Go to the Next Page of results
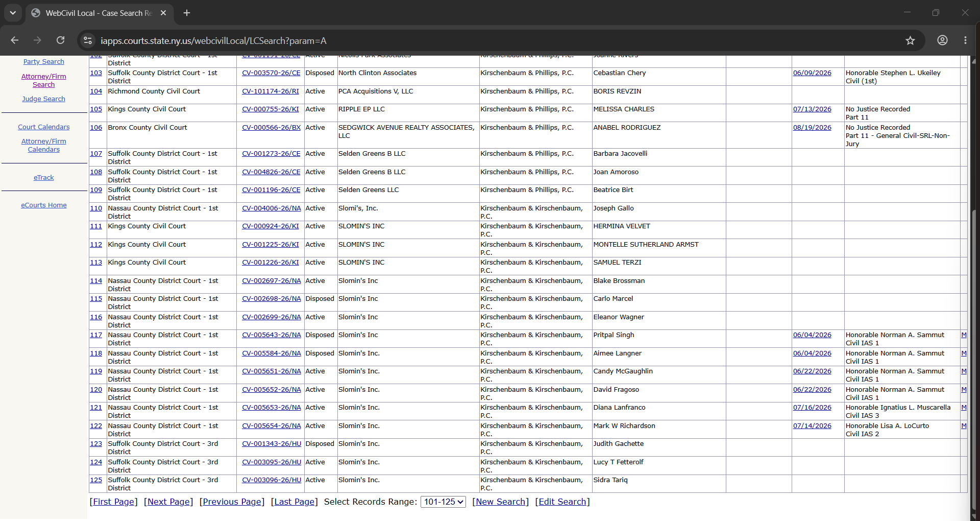The image size is (980, 521). click(x=168, y=502)
